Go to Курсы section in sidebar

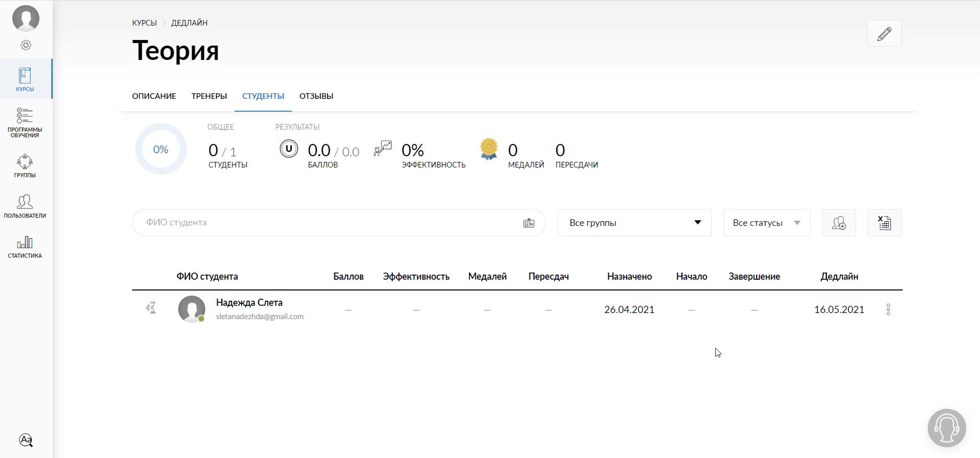pos(25,79)
